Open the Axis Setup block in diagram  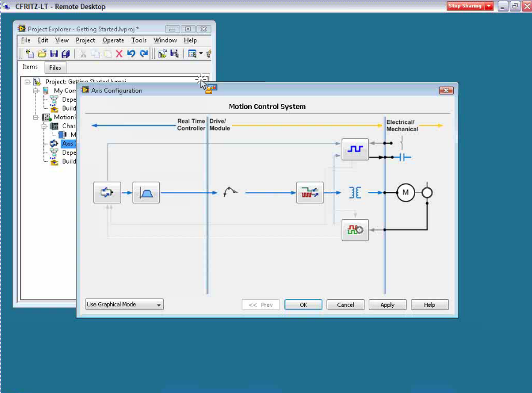point(107,193)
